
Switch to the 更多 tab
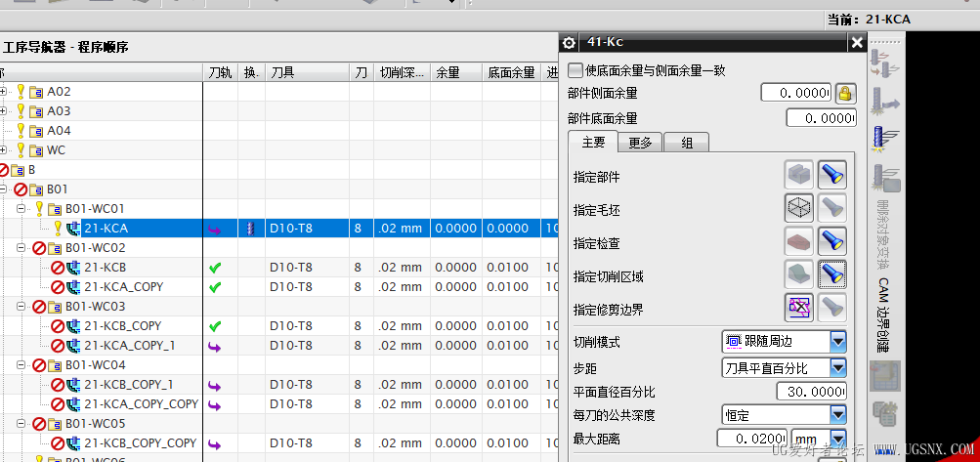(x=640, y=144)
